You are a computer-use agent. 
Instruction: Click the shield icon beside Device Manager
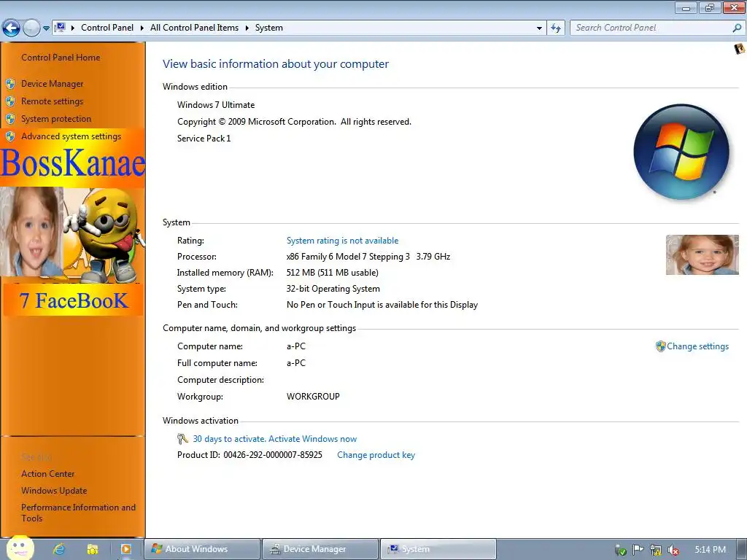pos(10,84)
